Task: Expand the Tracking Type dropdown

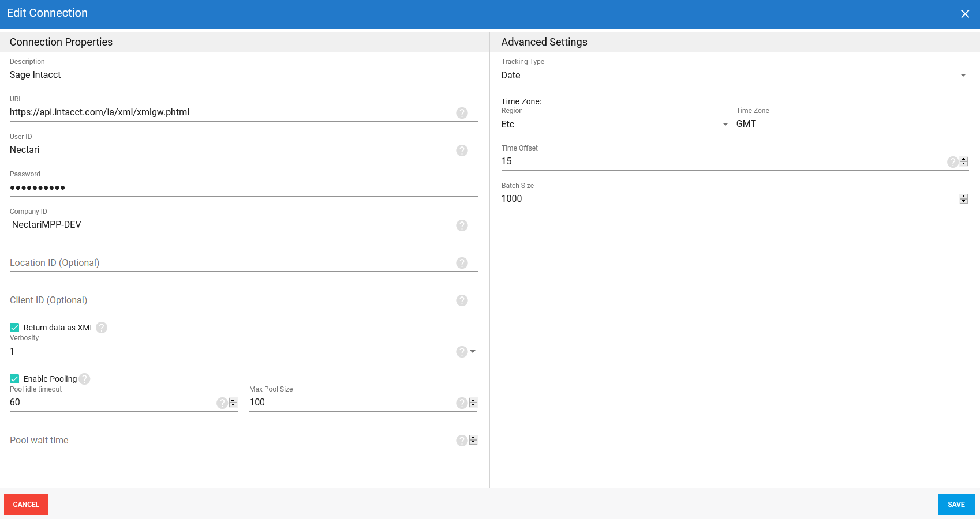Action: click(963, 76)
